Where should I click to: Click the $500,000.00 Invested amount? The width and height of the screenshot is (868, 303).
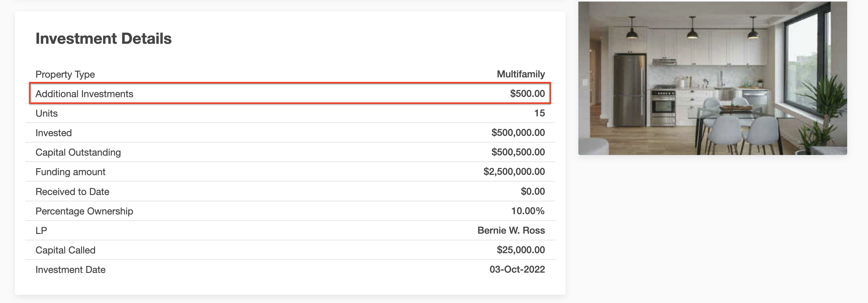pyautogui.click(x=518, y=133)
